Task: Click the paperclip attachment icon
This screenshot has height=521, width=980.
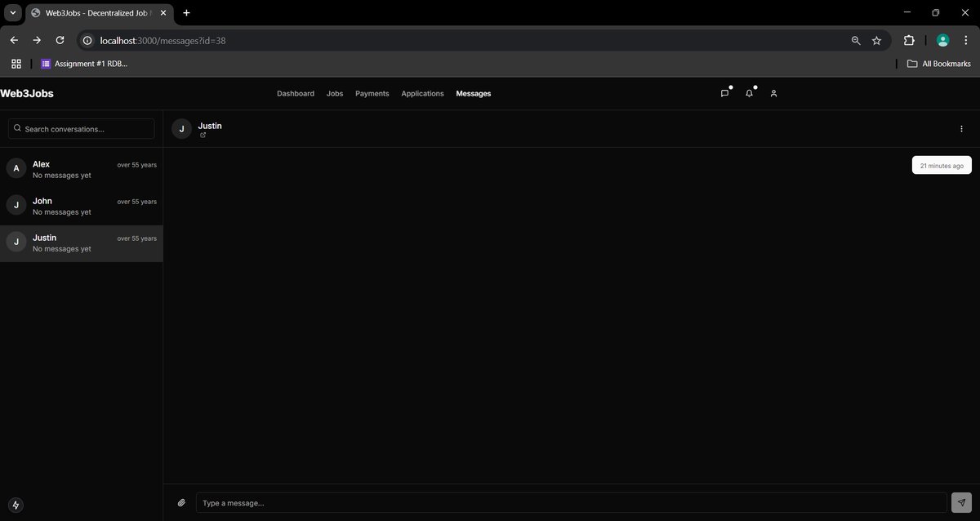Action: click(x=181, y=502)
